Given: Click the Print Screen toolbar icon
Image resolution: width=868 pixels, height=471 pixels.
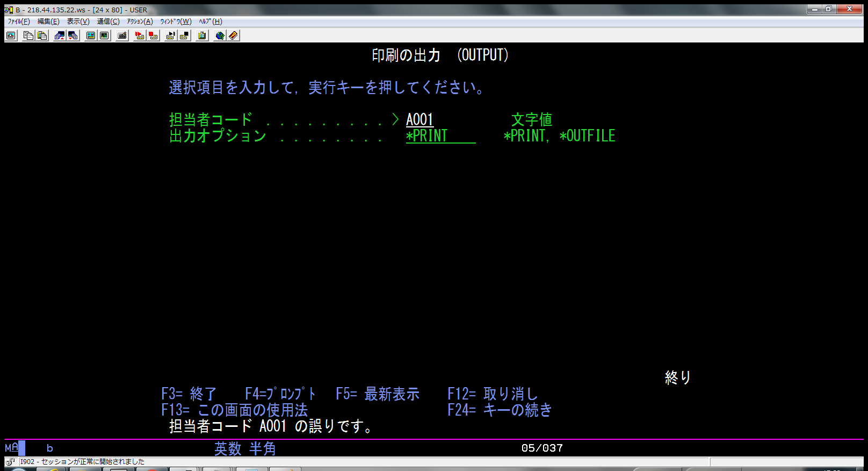Looking at the screenshot, I should (x=11, y=35).
